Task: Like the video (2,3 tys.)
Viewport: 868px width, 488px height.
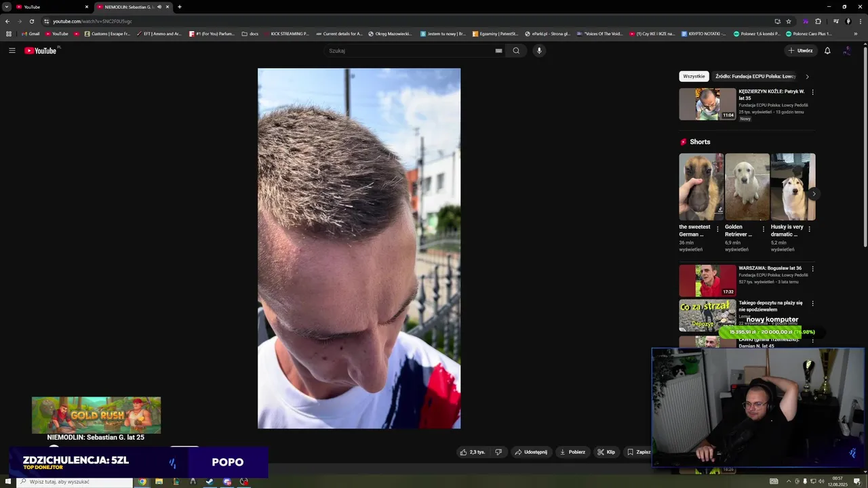Action: 473,452
